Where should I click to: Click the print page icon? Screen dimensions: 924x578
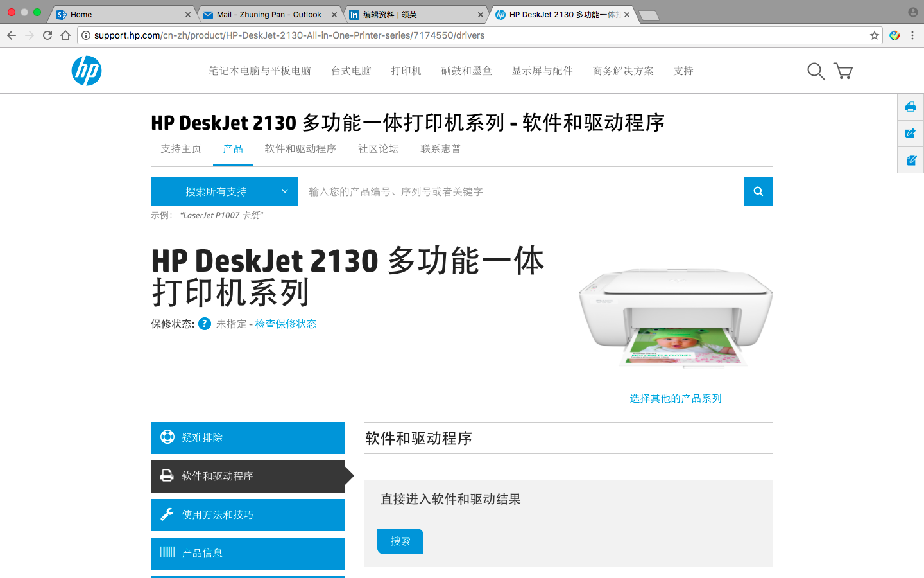pos(910,107)
